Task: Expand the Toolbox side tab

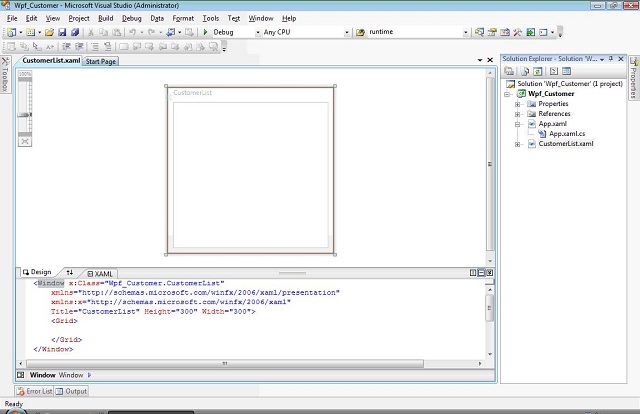Action: click(x=5, y=74)
